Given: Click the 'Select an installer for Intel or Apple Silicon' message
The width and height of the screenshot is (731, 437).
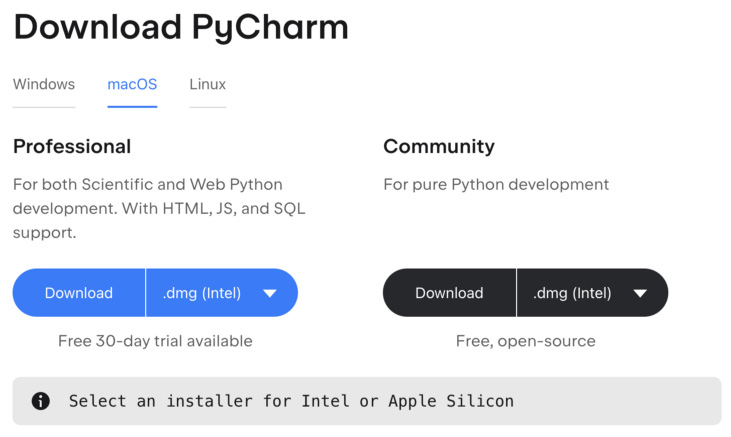Looking at the screenshot, I should (x=291, y=401).
